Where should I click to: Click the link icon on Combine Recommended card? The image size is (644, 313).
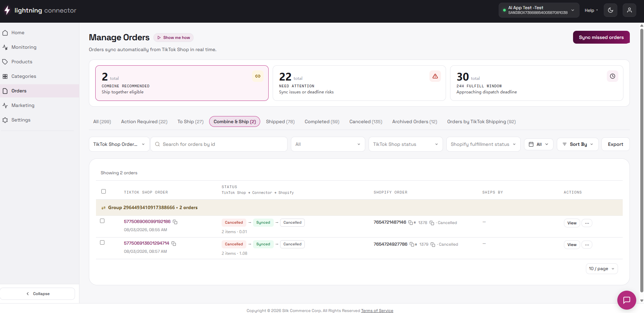pyautogui.click(x=258, y=76)
